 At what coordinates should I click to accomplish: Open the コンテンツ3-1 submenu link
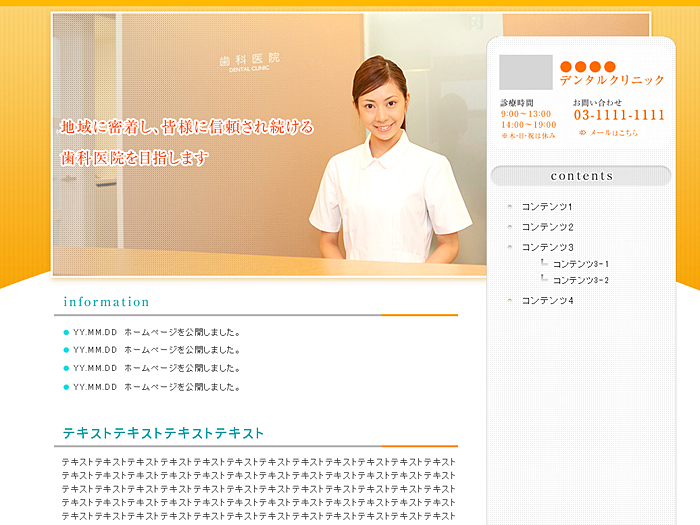(581, 264)
